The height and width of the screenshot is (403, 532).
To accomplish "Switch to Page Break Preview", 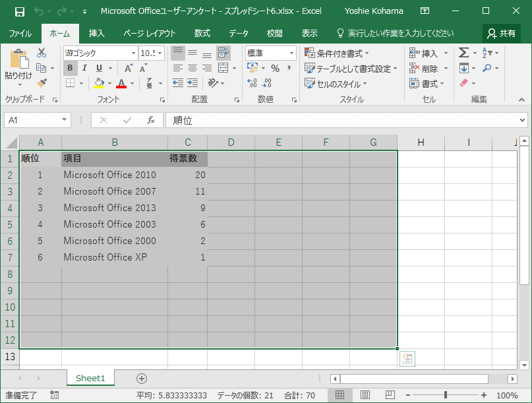I will pyautogui.click(x=390, y=395).
